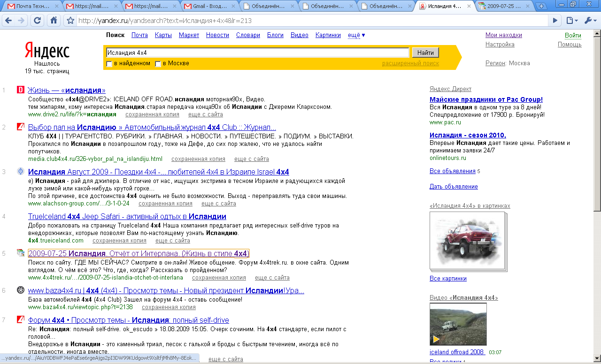Go to browser home page
This screenshot has height=364, width=601.
point(54,21)
